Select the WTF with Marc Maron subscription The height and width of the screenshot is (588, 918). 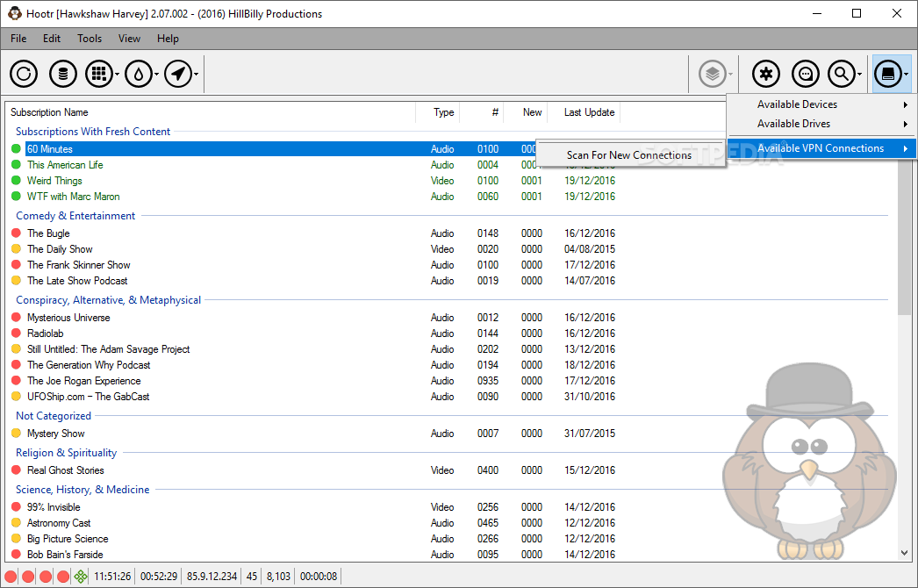(x=73, y=197)
